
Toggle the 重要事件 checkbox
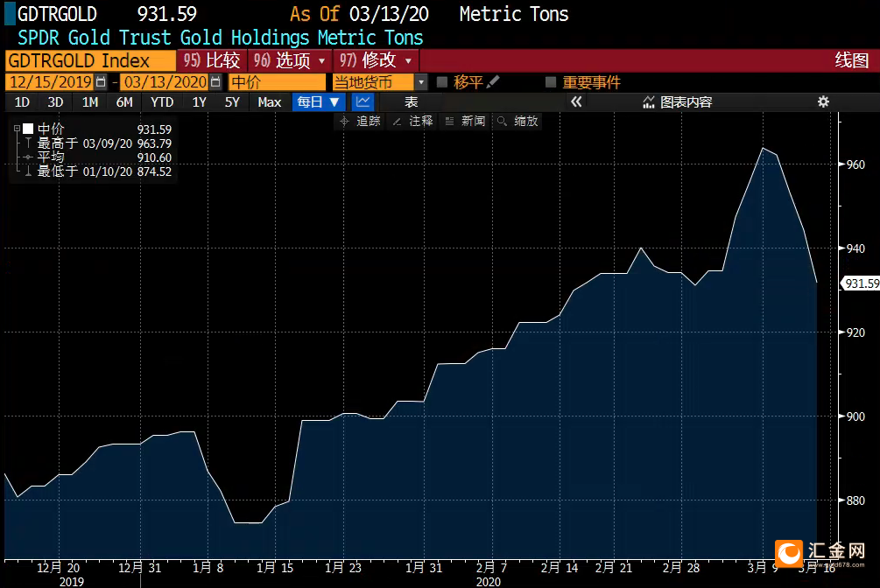(551, 82)
